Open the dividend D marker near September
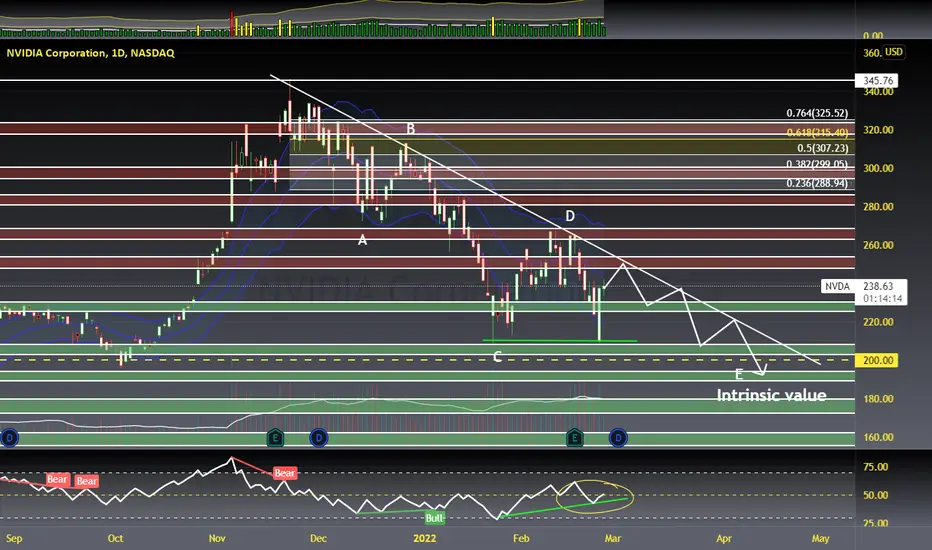 click(x=9, y=438)
